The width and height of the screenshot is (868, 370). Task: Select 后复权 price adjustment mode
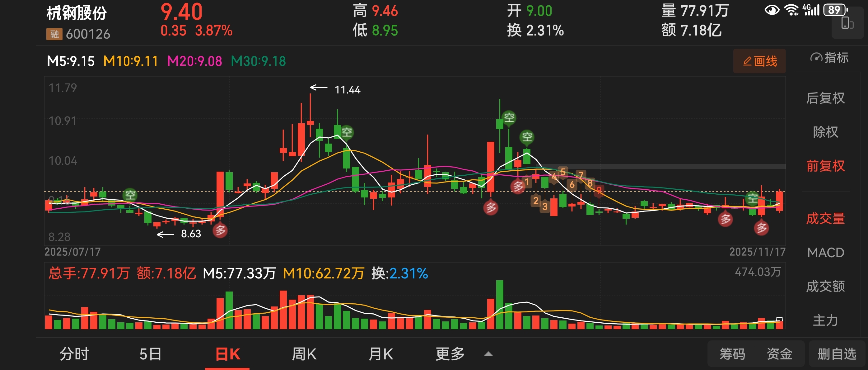tap(825, 98)
